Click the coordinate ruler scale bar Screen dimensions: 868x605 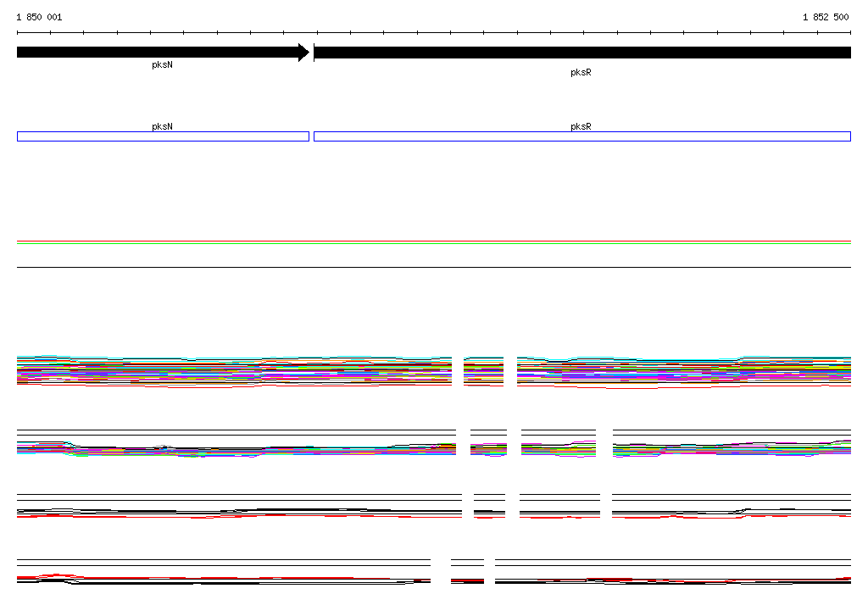[434, 33]
